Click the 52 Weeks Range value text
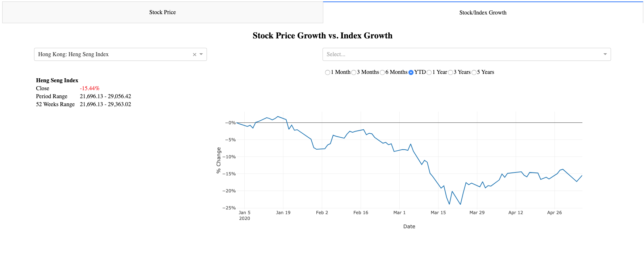 [x=105, y=104]
